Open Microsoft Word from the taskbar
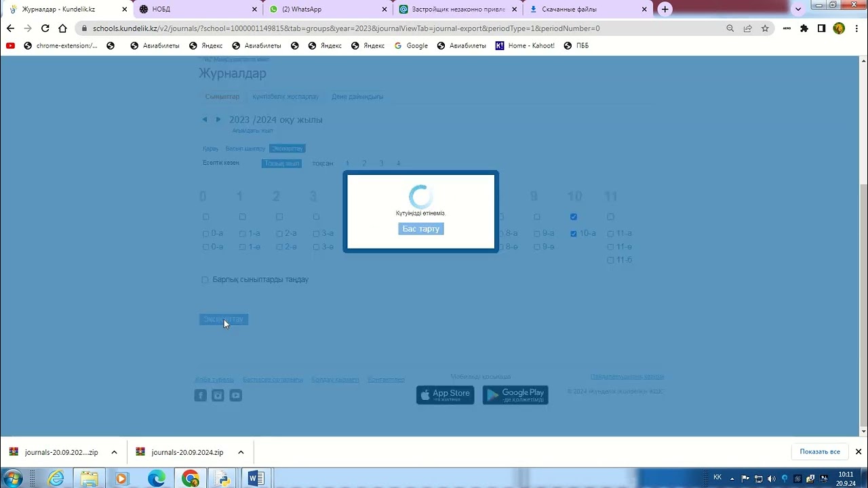This screenshot has height=488, width=868. click(x=256, y=479)
